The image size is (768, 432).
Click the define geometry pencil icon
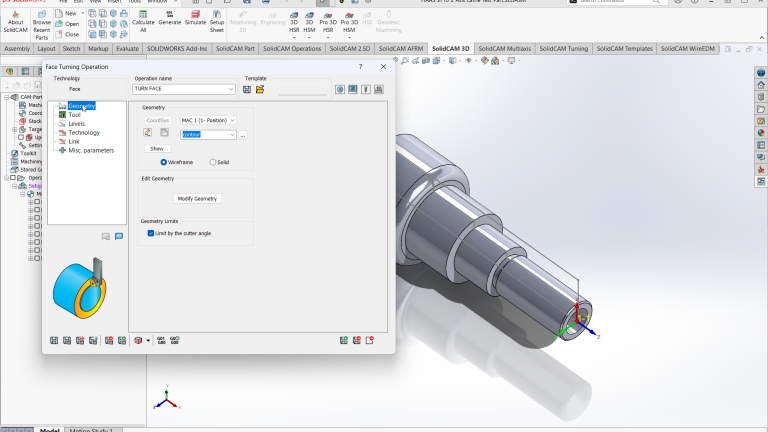[147, 133]
